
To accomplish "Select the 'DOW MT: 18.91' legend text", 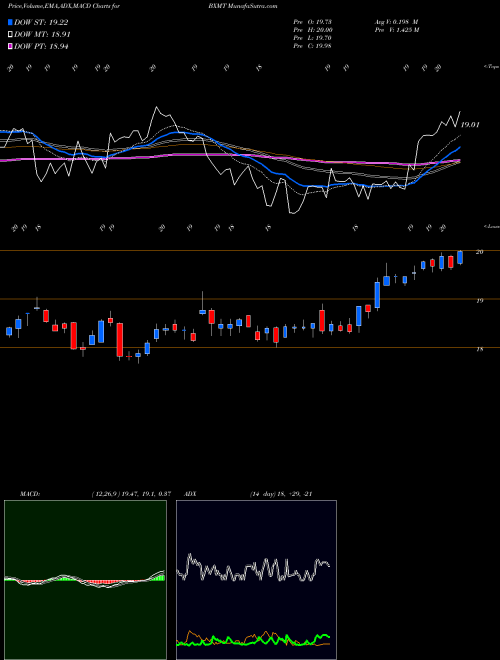I will (42, 35).
